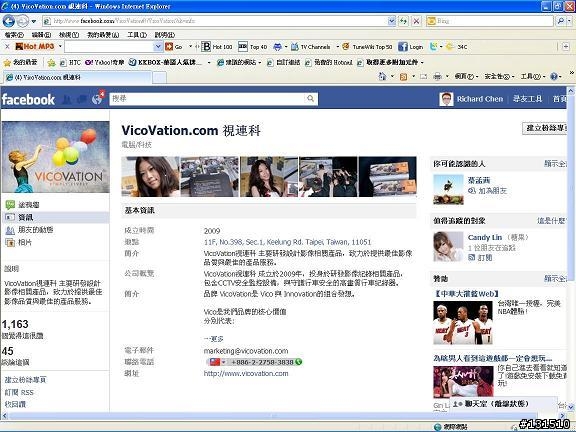Image resolution: width=576 pixels, height=432 pixels.
Task: Click the refresh page icon
Action: (x=403, y=21)
